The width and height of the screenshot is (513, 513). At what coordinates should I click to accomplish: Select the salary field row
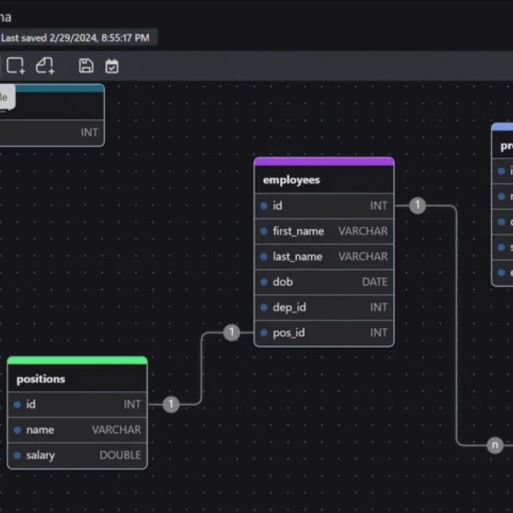pyautogui.click(x=77, y=455)
